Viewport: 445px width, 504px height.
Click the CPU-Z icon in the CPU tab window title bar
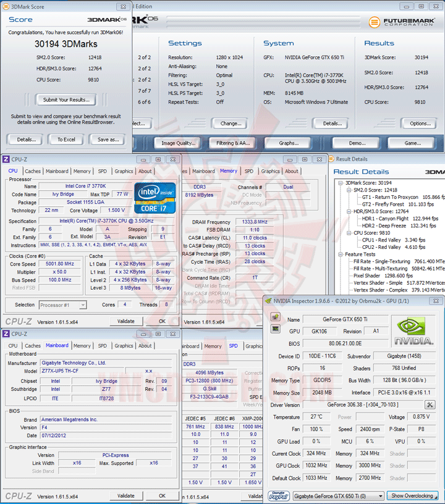coord(6,159)
